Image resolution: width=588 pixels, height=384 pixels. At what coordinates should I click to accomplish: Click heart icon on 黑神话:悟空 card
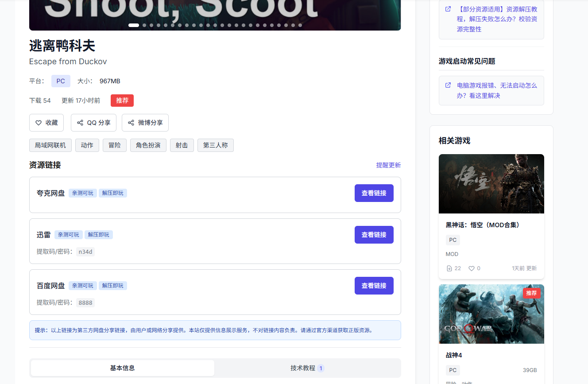(x=472, y=268)
